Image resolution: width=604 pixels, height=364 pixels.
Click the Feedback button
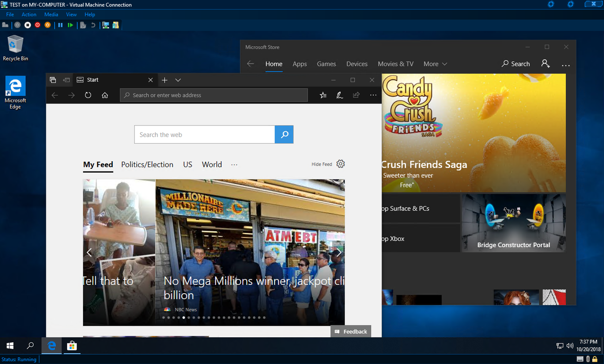coord(351,331)
